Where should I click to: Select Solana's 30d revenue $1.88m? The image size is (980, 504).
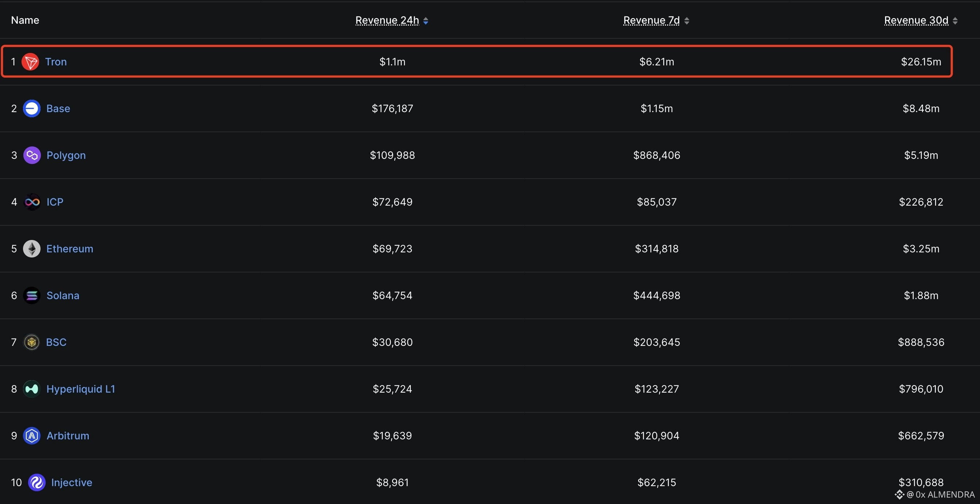[921, 295]
